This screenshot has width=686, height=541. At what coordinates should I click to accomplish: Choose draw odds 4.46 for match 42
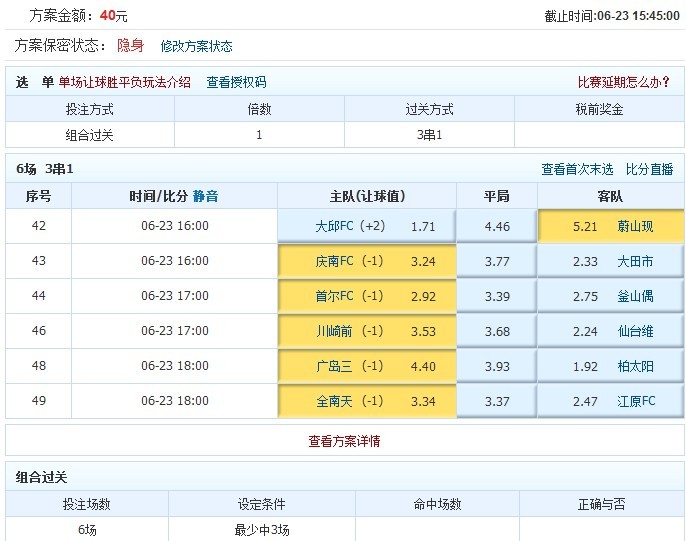tap(496, 226)
